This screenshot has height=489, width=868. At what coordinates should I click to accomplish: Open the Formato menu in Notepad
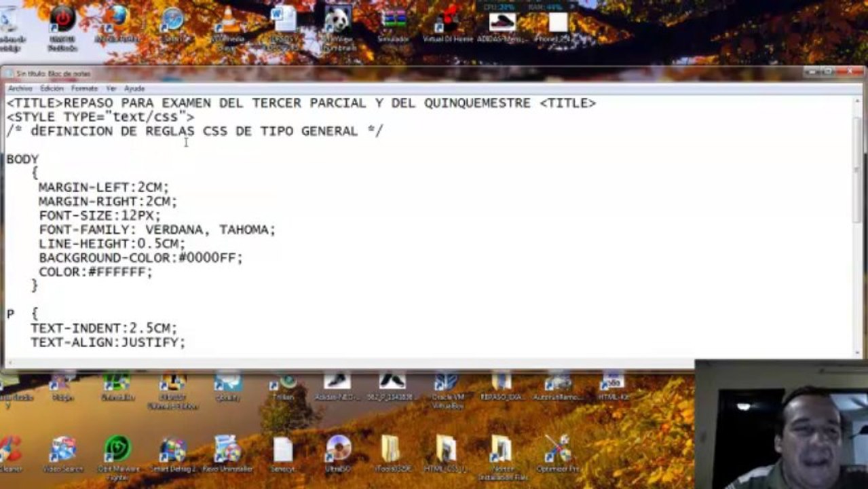click(x=85, y=88)
